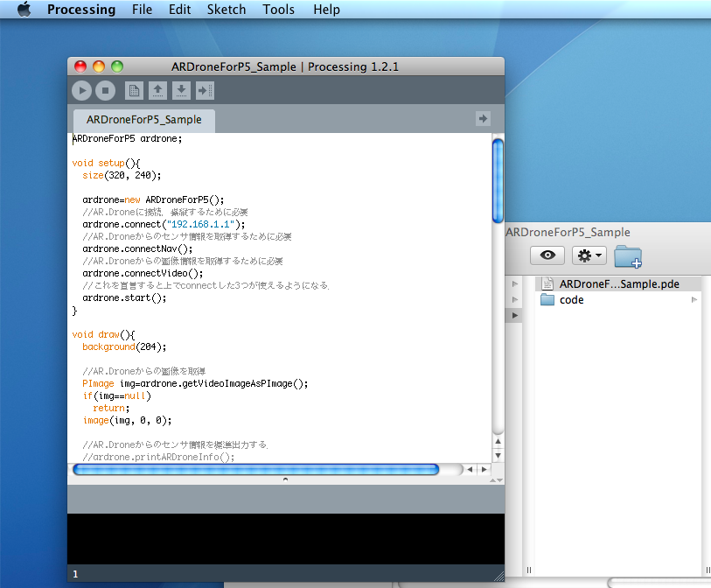Click the editor's horizontal scrollbar thumb
Screen dimensions: 711x588
pos(255,470)
